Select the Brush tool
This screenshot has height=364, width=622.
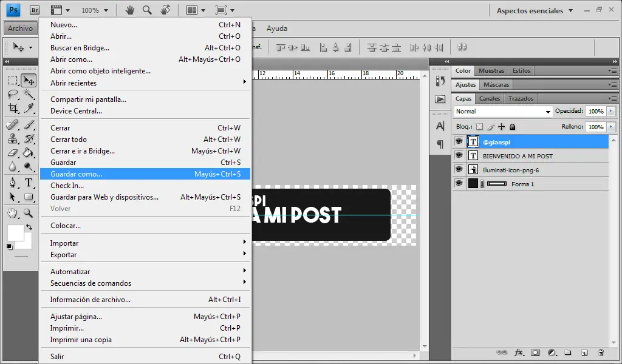click(x=29, y=125)
